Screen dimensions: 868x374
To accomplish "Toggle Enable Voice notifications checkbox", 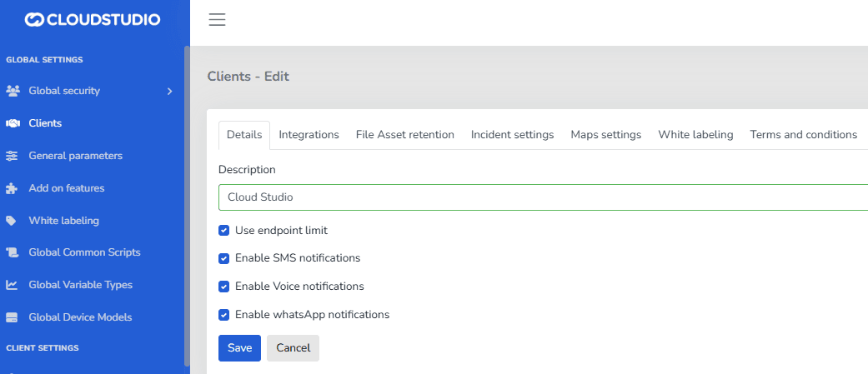I will click(223, 287).
